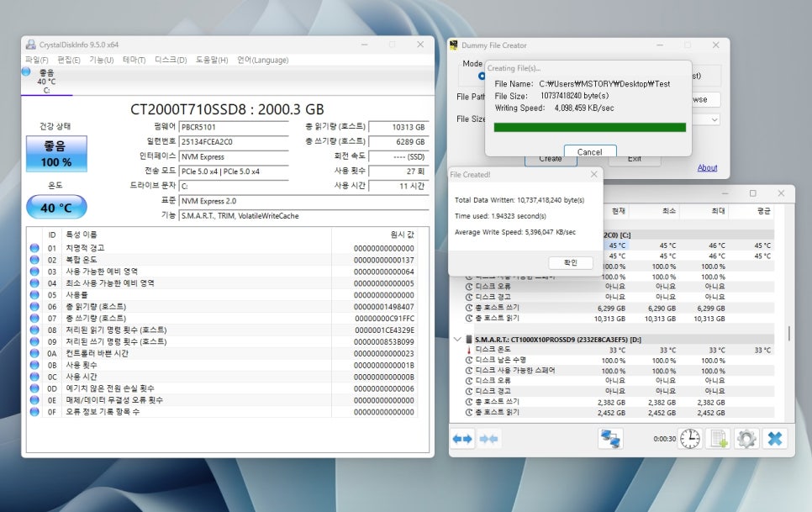
Task: Click the CrystalDiskInfo title bar app icon
Action: (x=31, y=45)
